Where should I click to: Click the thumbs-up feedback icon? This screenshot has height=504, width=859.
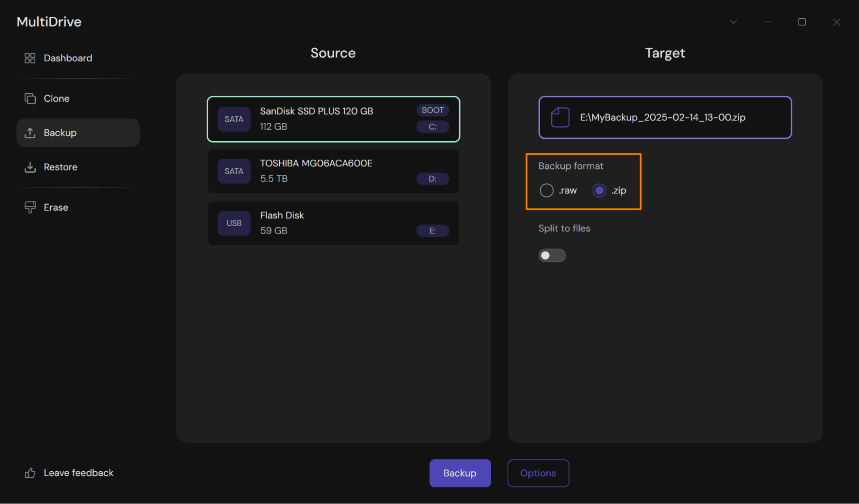click(30, 473)
